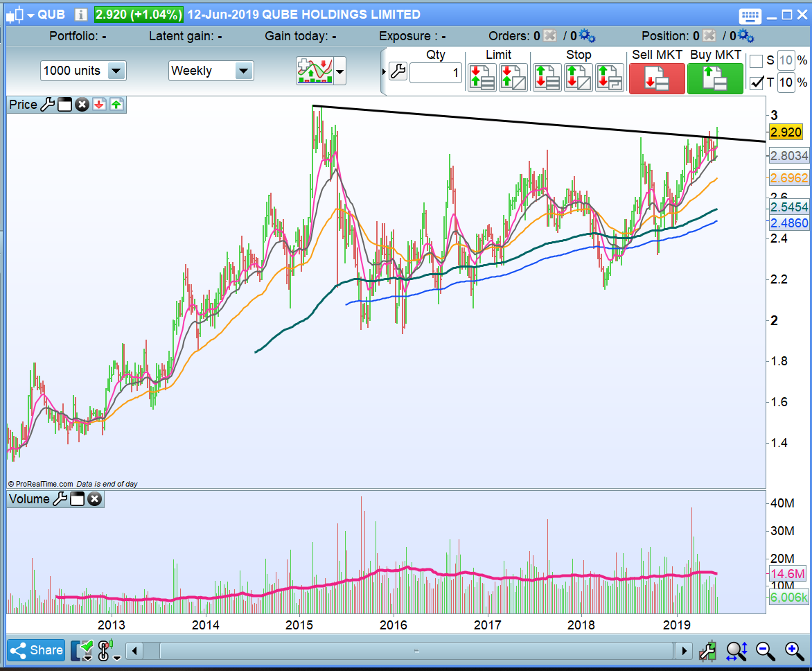Image resolution: width=812 pixels, height=671 pixels.
Task: Click the Portfolio label
Action: (x=78, y=36)
